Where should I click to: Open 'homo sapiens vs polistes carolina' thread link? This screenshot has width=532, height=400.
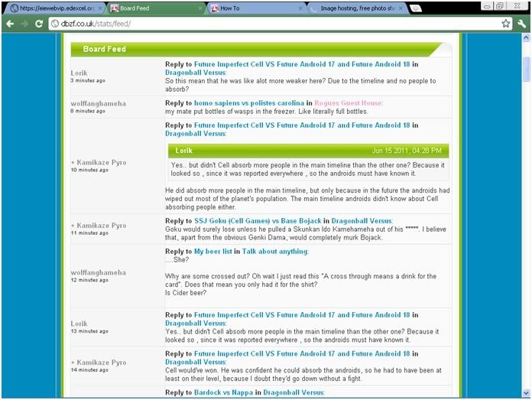coord(239,102)
